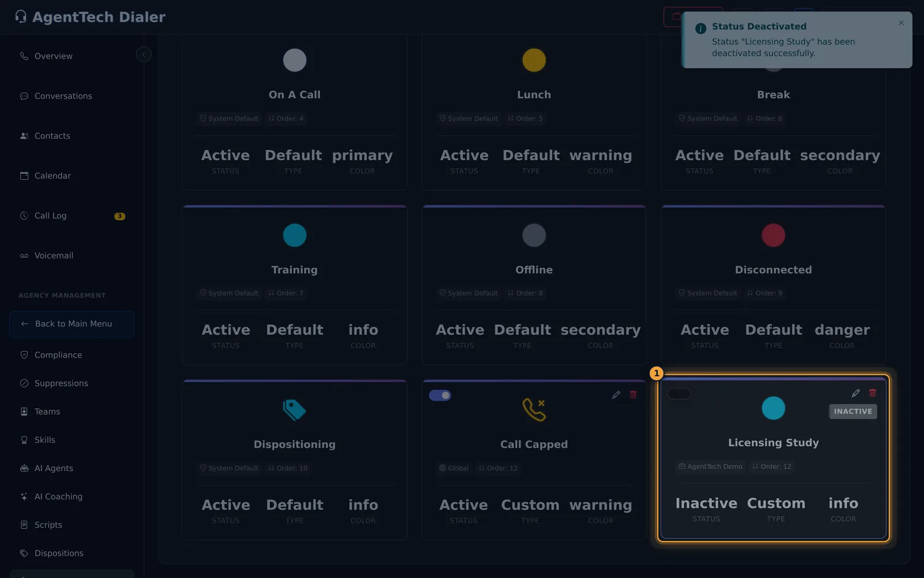Click the Call Log count badge

pyautogui.click(x=120, y=216)
